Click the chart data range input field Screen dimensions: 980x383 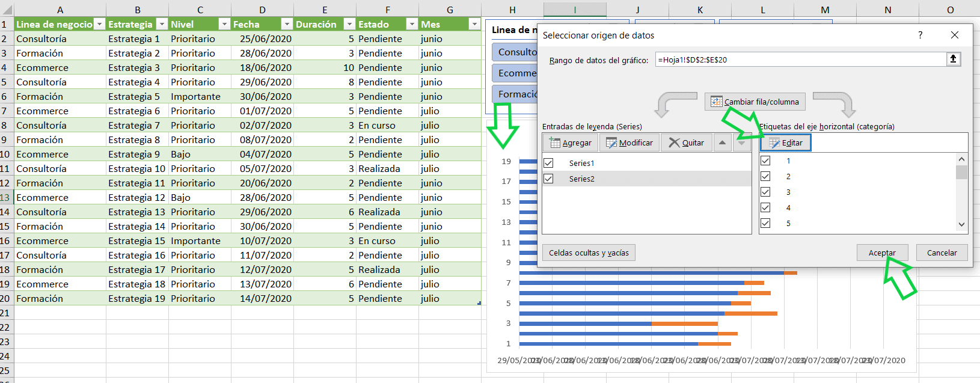[800, 60]
